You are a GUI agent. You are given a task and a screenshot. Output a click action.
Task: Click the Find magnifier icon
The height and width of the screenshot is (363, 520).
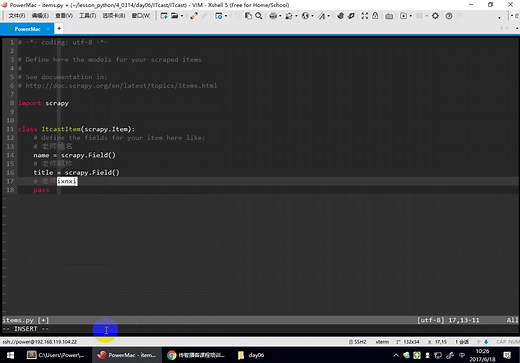click(x=259, y=16)
